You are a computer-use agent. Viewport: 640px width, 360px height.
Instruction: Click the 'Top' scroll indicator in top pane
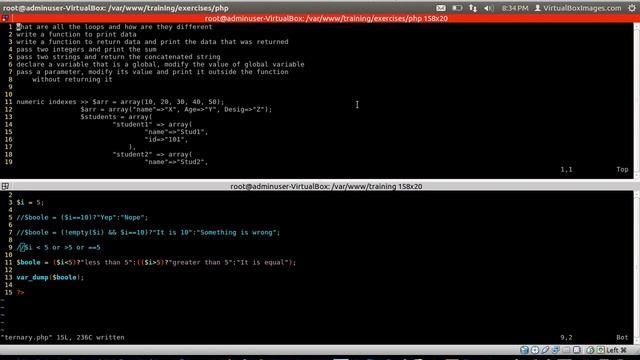622,169
